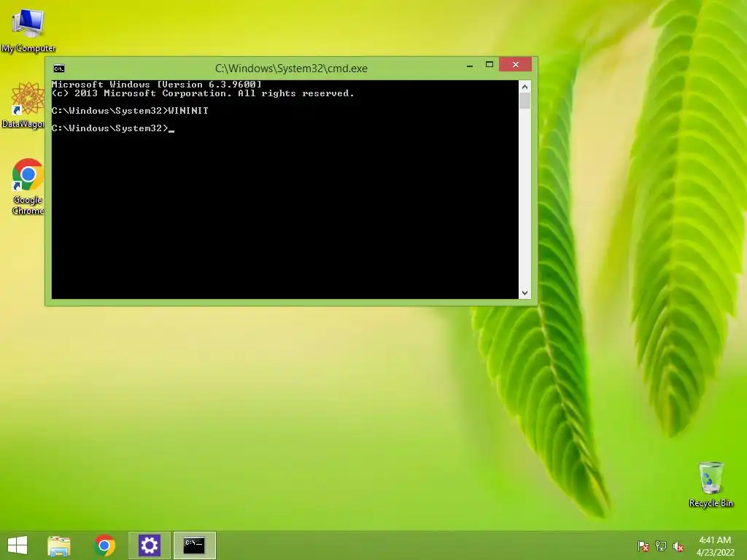Click the cmd window scrollbar thumb

(525, 101)
